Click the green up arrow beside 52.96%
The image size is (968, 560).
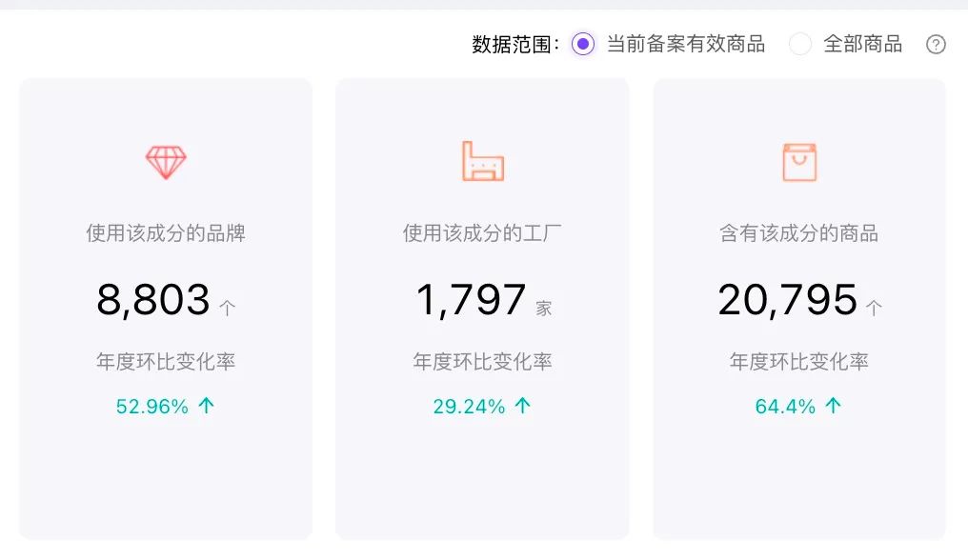click(206, 406)
